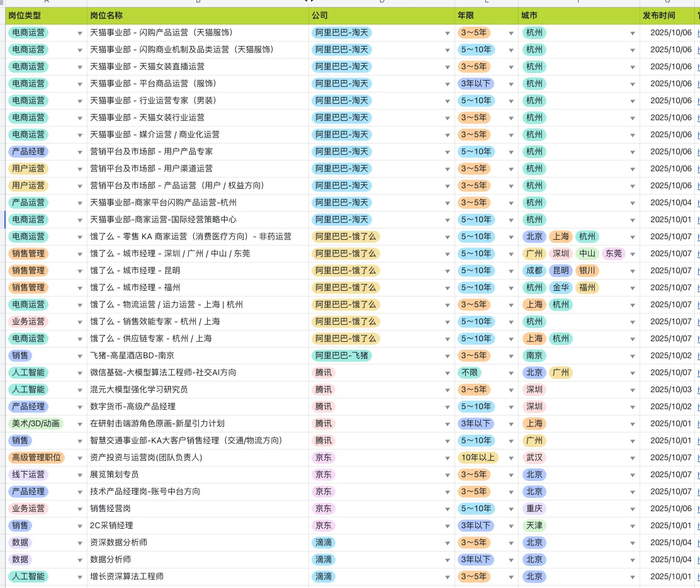This screenshot has width=700, height=588.
Task: Select the 岗位名称 column header
Action: 198,16
